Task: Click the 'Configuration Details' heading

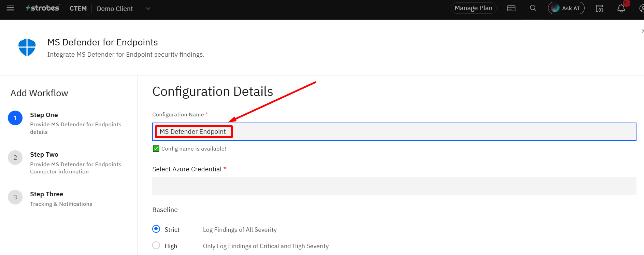Action: tap(213, 91)
